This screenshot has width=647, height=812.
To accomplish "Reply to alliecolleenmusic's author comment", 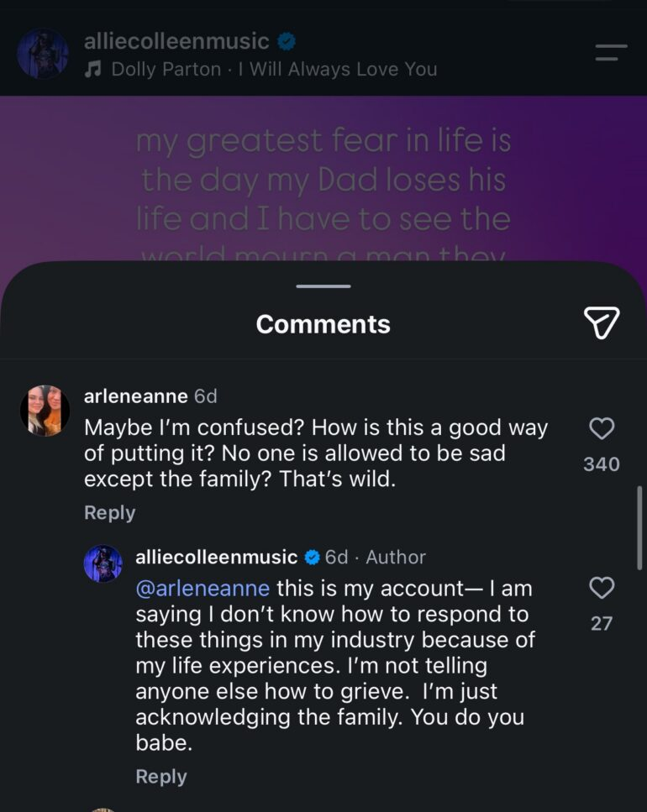I will coord(161,776).
